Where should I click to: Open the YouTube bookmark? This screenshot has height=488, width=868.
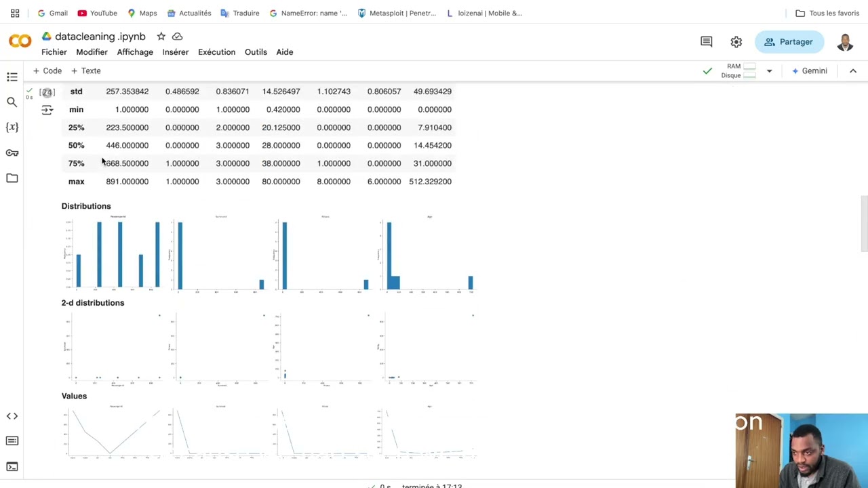click(x=97, y=13)
